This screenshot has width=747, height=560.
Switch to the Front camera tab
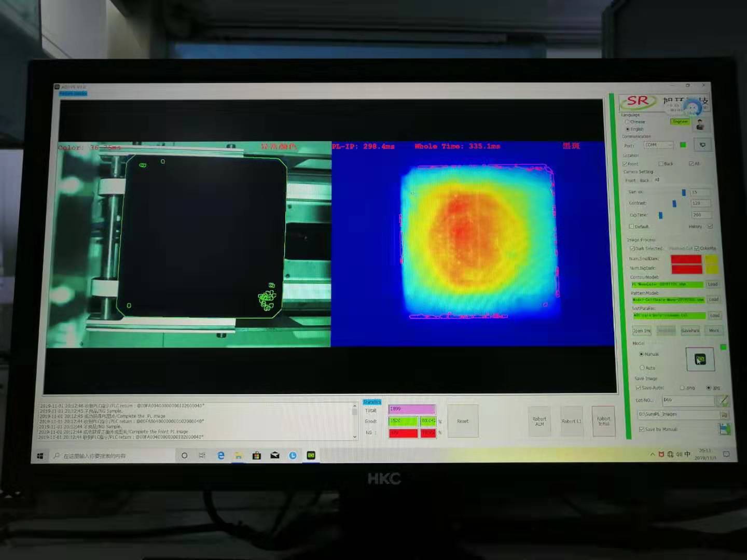630,180
